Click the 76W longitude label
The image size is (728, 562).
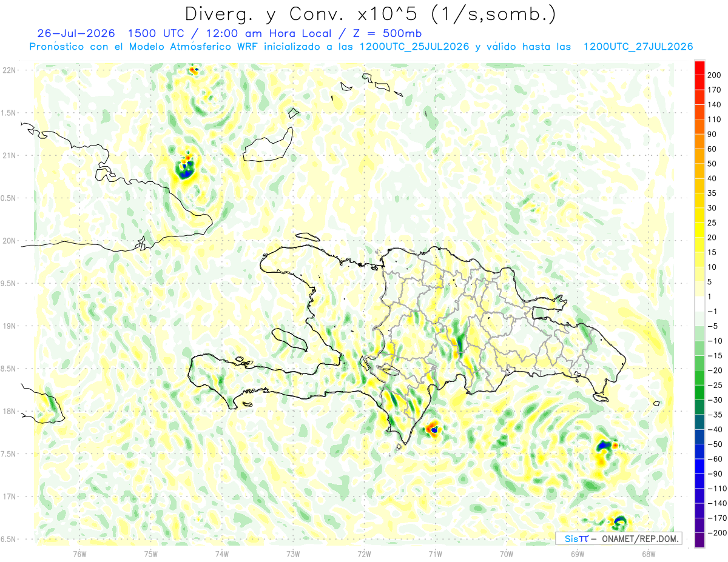pos(79,553)
